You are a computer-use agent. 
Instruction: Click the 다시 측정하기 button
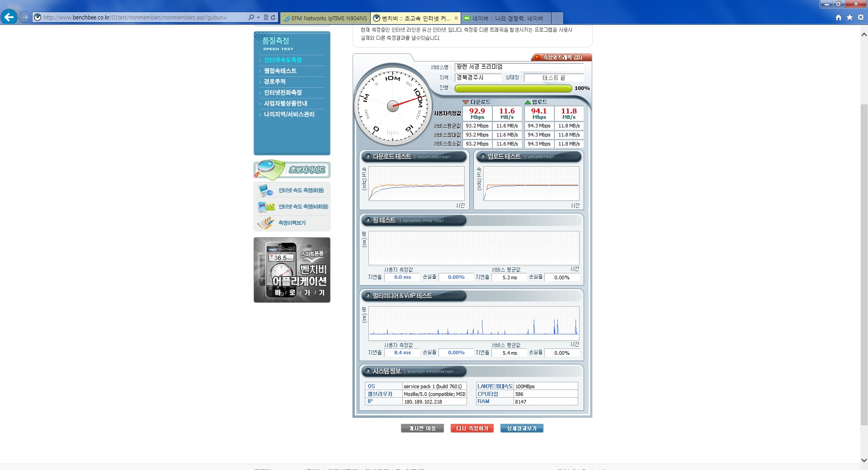[472, 428]
